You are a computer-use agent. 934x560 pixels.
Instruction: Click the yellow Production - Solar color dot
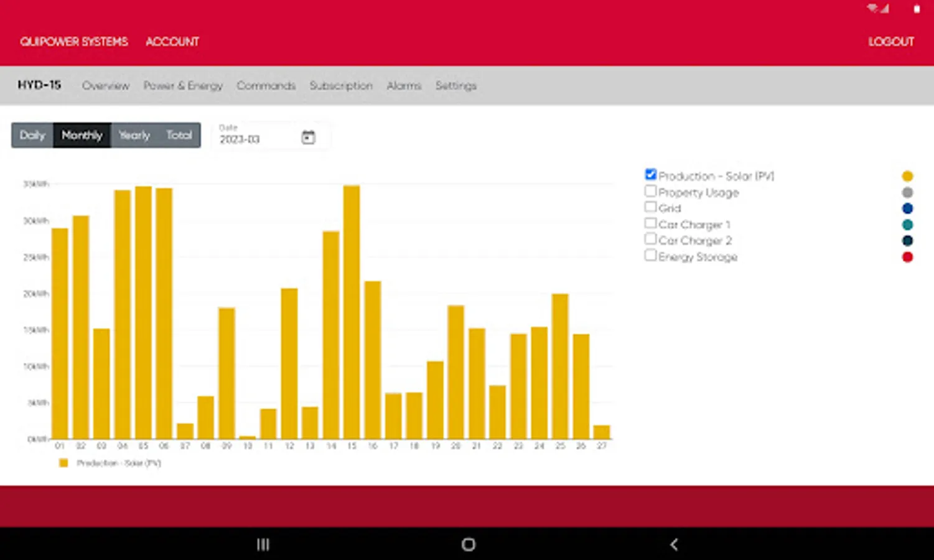click(x=907, y=176)
